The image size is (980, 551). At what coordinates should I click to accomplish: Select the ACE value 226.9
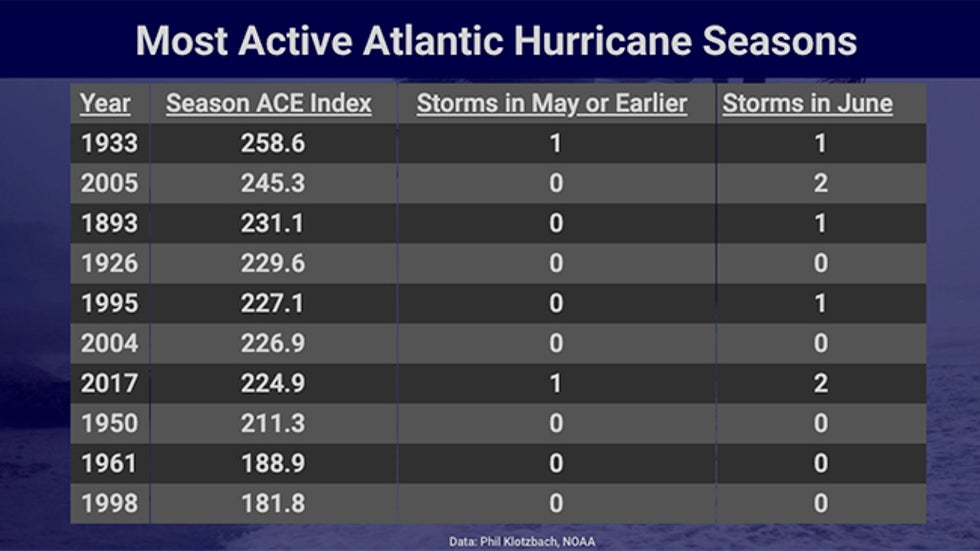pyautogui.click(x=272, y=343)
